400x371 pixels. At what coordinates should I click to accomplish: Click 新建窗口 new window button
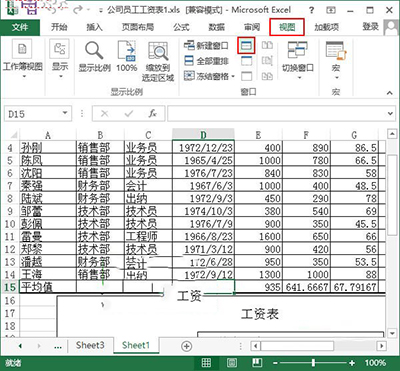click(x=206, y=46)
